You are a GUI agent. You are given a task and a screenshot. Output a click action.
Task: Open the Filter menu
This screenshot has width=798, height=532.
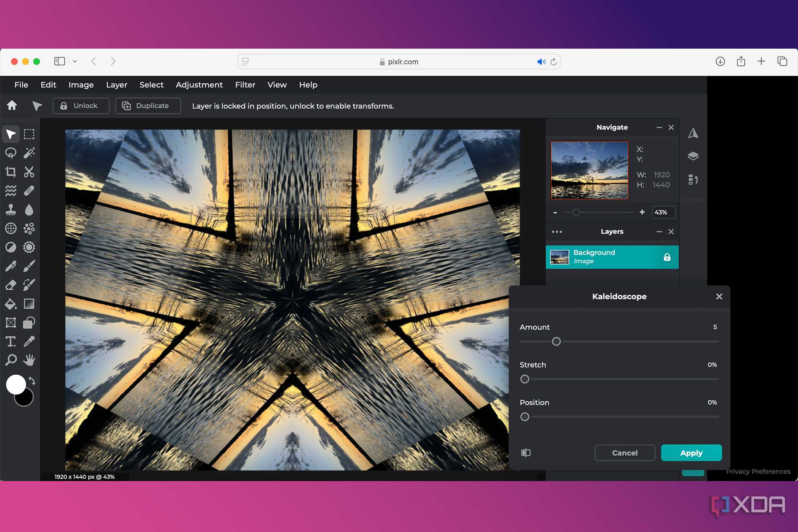245,85
